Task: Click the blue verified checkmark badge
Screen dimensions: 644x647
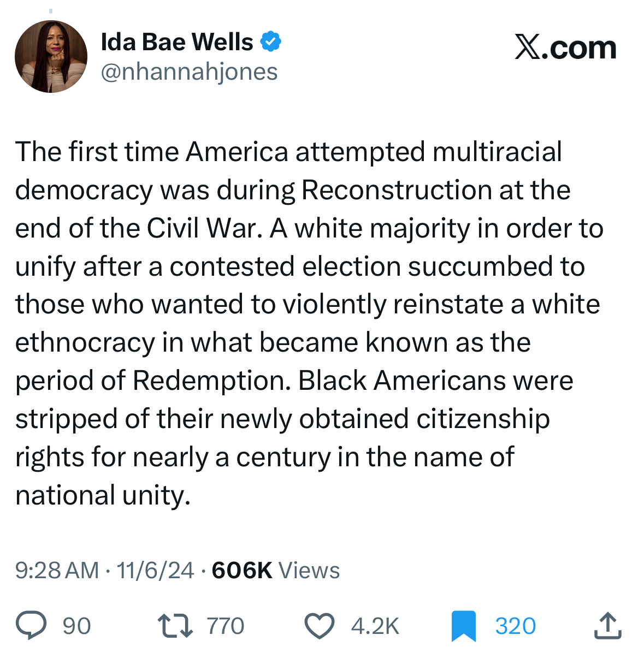Action: (x=270, y=42)
